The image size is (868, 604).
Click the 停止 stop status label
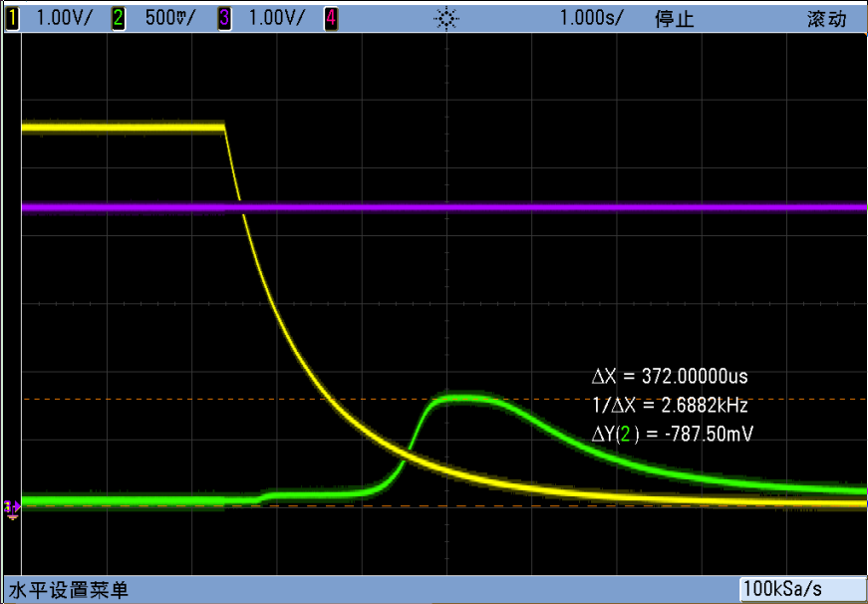tap(675, 19)
